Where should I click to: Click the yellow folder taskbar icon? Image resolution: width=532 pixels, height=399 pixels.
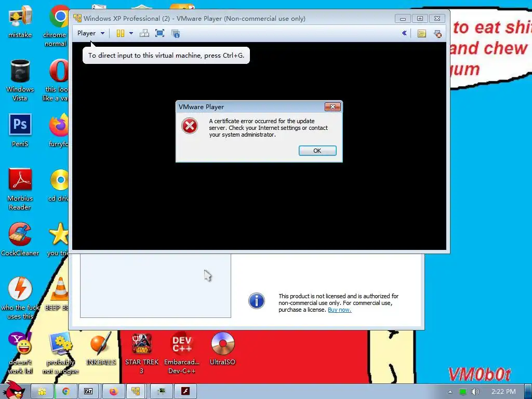pyautogui.click(x=42, y=392)
